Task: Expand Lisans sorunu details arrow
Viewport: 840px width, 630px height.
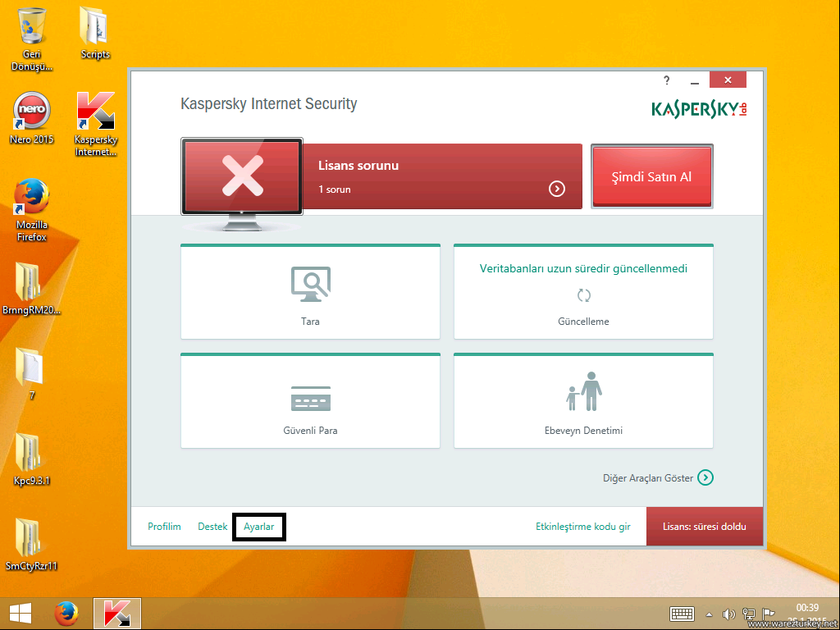Action: pyautogui.click(x=557, y=189)
